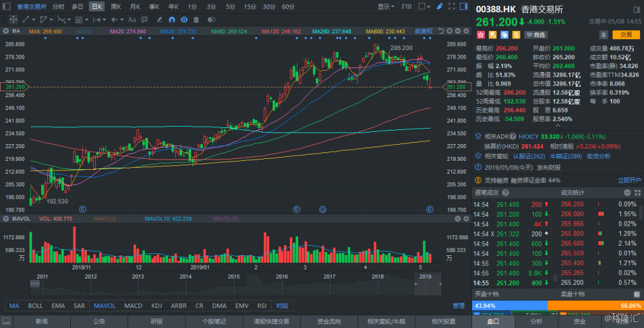Open 管理 indicator management

tap(459, 306)
